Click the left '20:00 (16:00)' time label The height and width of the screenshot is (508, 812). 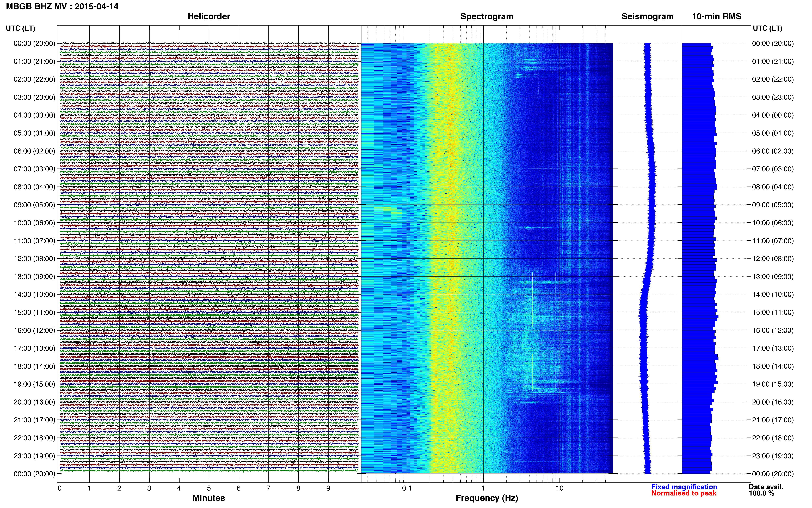(34, 402)
